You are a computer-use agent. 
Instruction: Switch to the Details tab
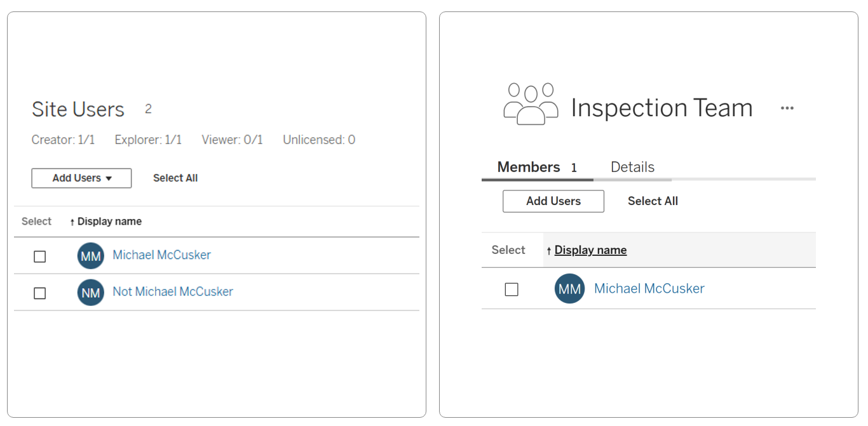tap(632, 167)
